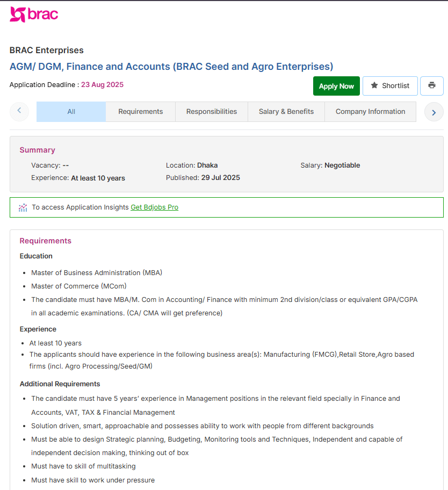Click the BRAC logo

(34, 15)
